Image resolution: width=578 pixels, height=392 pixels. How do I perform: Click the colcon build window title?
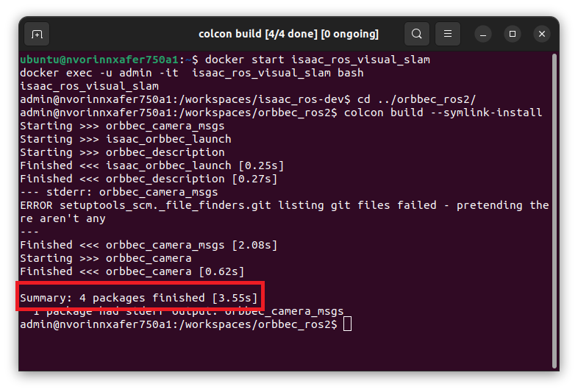click(x=288, y=34)
